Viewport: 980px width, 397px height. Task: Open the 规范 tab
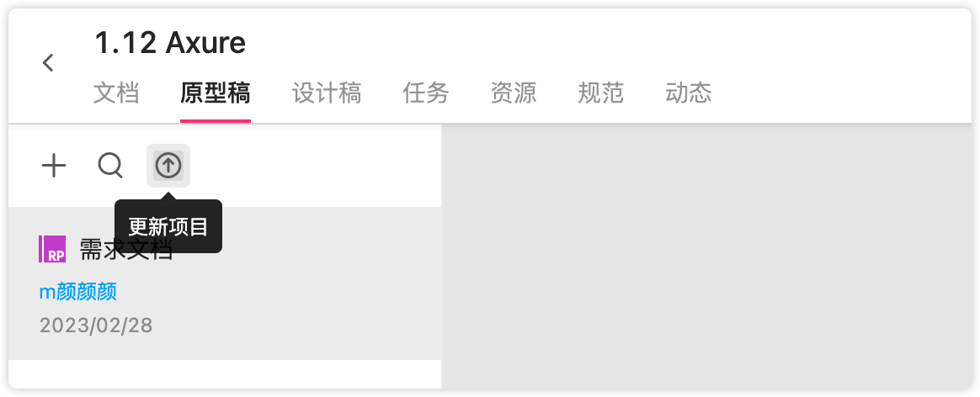tap(600, 93)
